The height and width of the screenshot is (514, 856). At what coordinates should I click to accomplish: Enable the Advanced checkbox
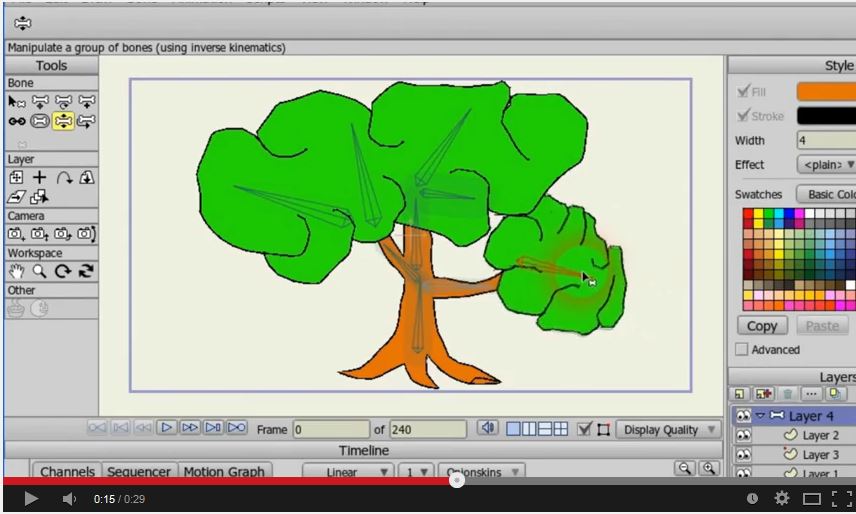pyautogui.click(x=741, y=349)
